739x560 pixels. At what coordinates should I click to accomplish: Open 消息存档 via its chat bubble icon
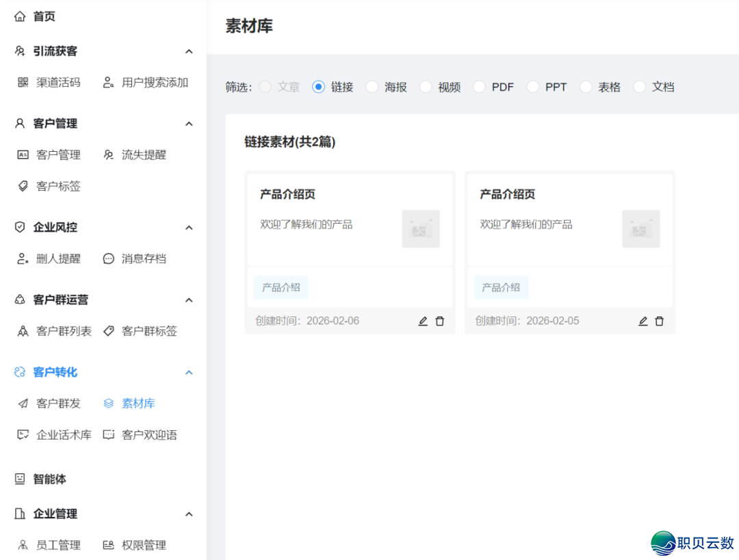[x=108, y=258]
